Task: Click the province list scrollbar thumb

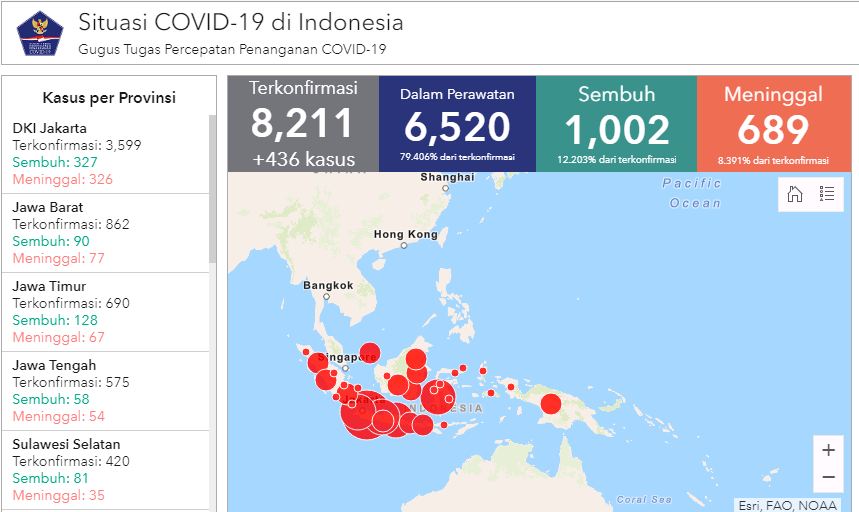Action: [213, 189]
